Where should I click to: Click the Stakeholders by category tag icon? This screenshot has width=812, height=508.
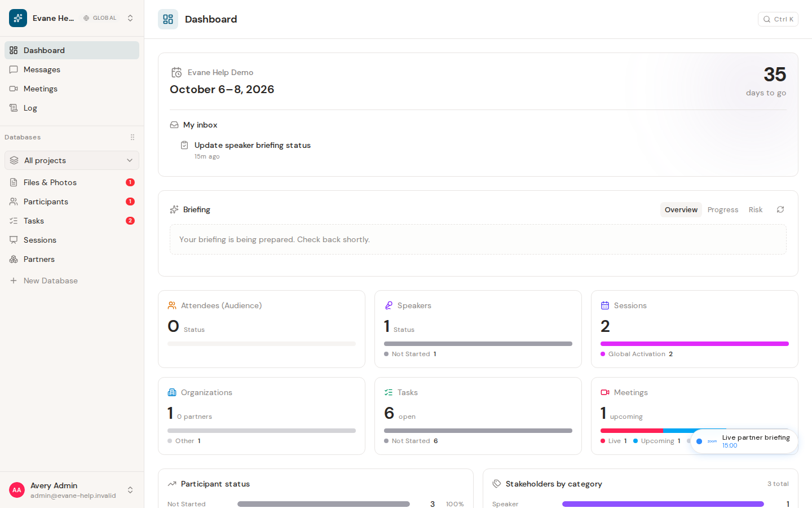(x=497, y=484)
